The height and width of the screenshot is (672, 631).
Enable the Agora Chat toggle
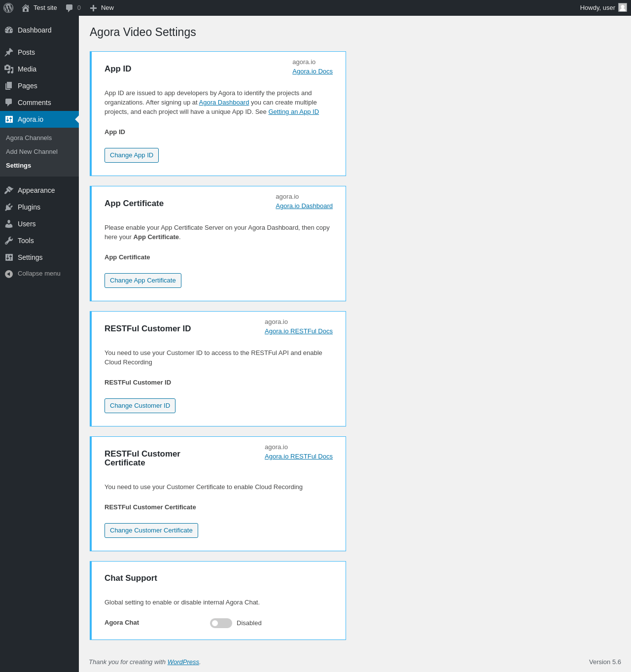click(221, 623)
